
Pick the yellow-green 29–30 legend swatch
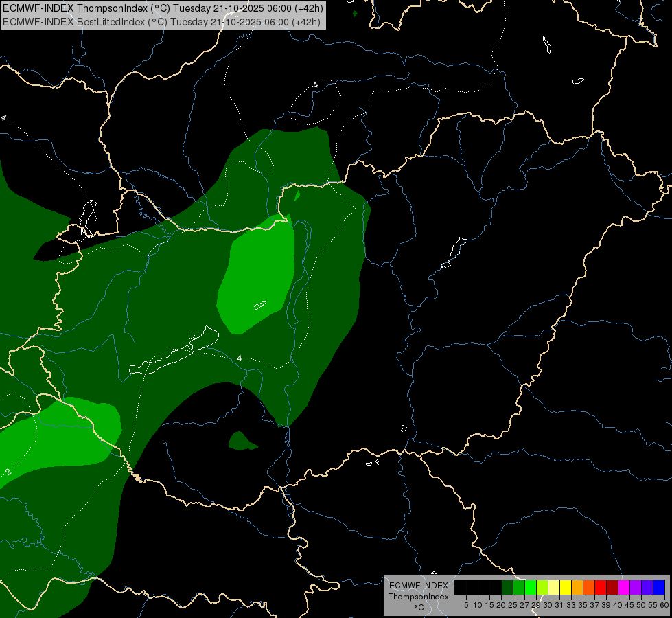[x=542, y=587]
